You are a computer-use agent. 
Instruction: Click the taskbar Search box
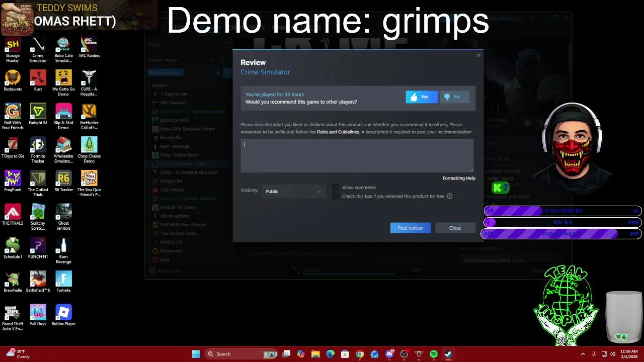tap(242, 354)
